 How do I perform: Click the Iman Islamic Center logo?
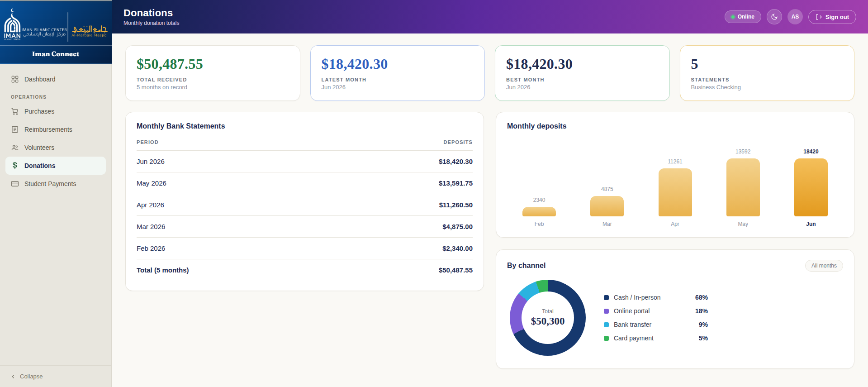click(35, 25)
